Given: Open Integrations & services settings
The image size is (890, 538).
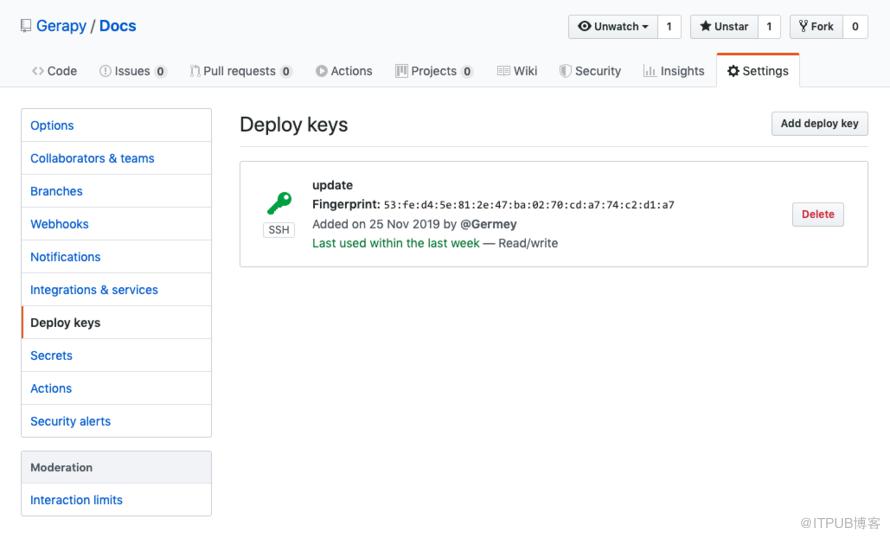Looking at the screenshot, I should [x=116, y=290].
